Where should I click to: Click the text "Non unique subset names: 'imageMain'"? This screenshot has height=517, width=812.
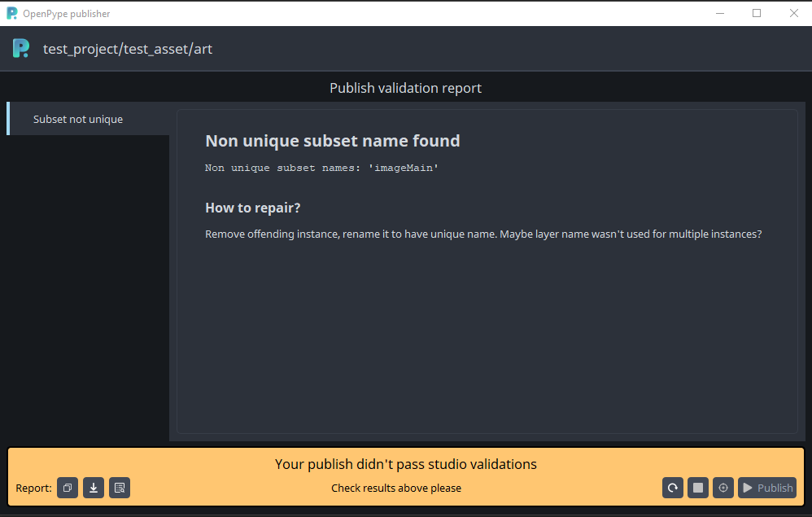pos(321,168)
